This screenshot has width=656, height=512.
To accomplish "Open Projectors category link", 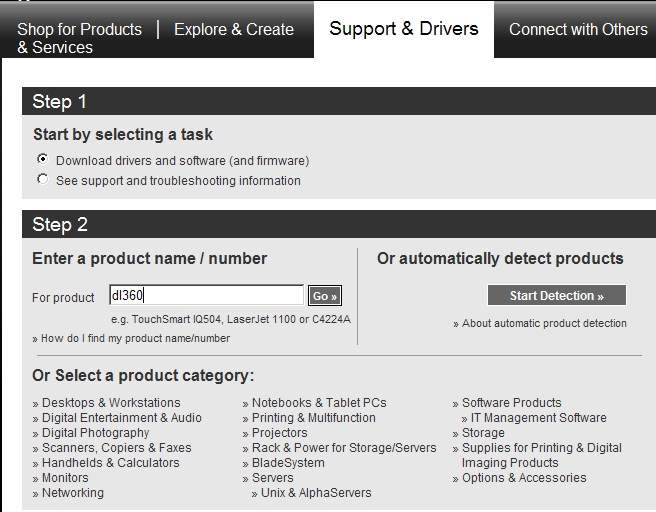I will pos(279,433).
